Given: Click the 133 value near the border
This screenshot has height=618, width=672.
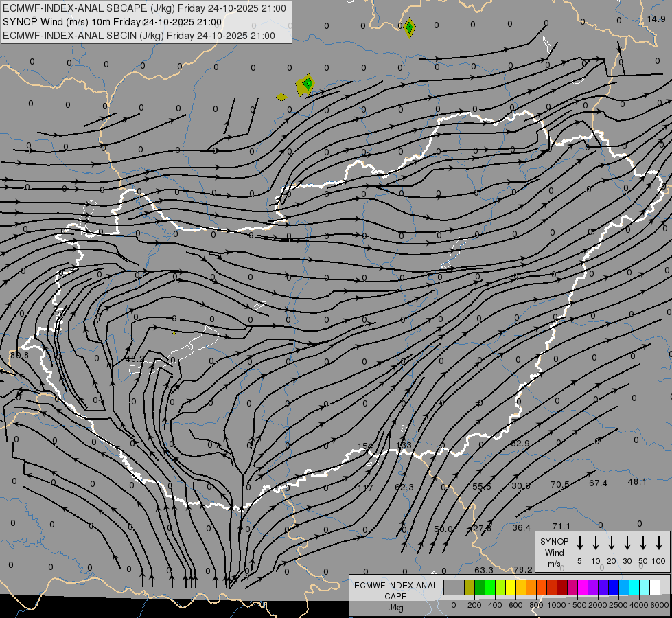Looking at the screenshot, I should pos(404,445).
